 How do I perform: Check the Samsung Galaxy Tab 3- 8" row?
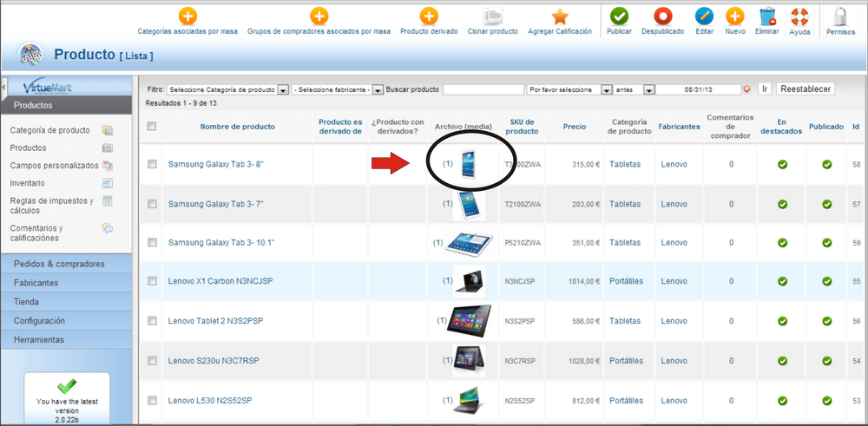152,164
